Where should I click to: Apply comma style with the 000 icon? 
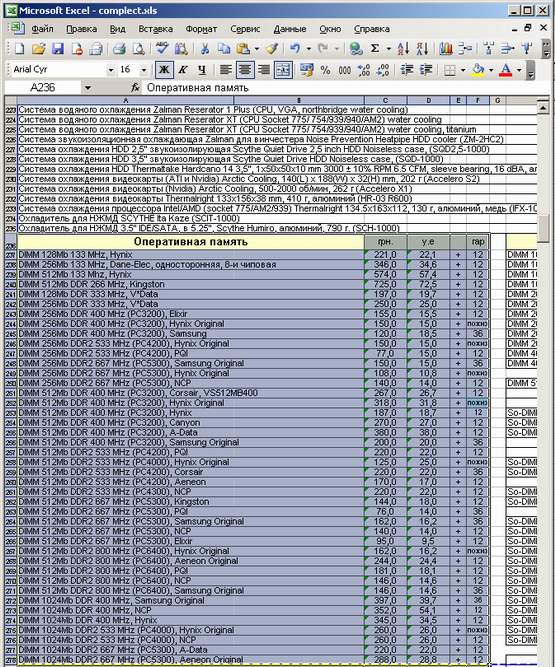pyautogui.click(x=344, y=70)
